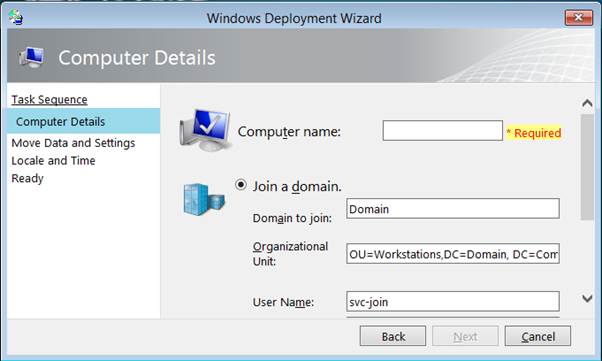Click the Back button
The height and width of the screenshot is (361, 602).
(393, 336)
